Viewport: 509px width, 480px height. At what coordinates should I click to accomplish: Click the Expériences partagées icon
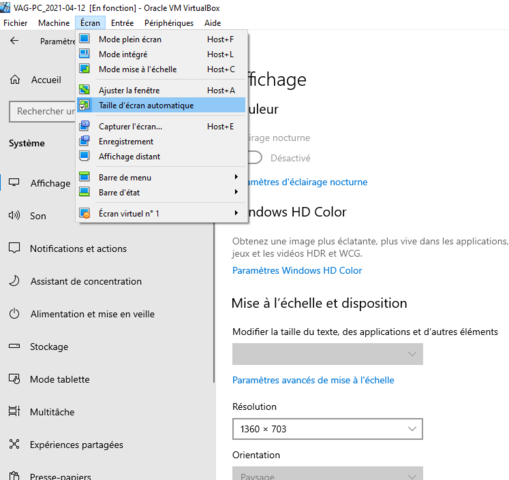pos(14,444)
